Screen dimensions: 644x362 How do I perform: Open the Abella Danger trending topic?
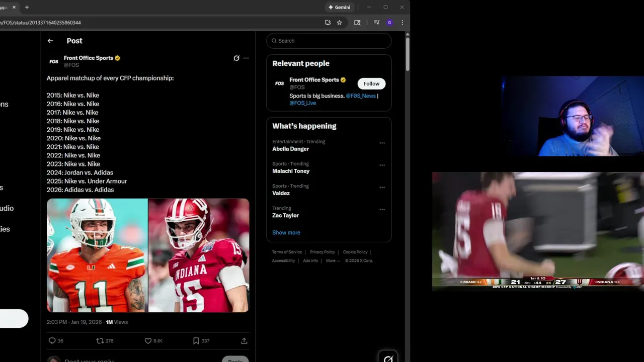[x=291, y=149]
